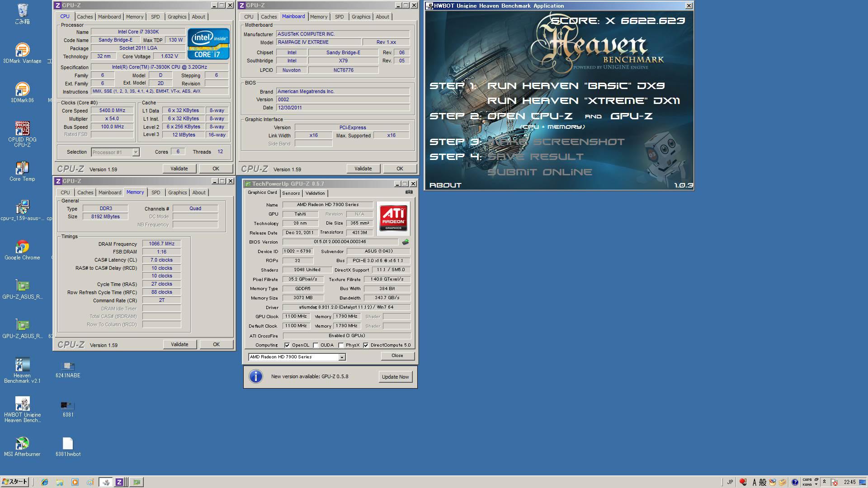The height and width of the screenshot is (488, 868).
Task: Click OK in the Mainboard CPU-Z window
Action: coord(400,169)
